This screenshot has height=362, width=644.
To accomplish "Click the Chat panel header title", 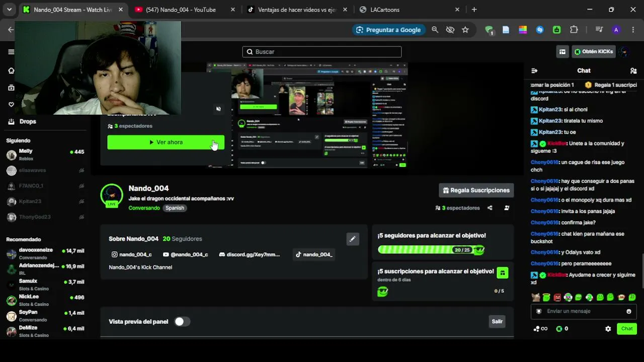I will (584, 71).
